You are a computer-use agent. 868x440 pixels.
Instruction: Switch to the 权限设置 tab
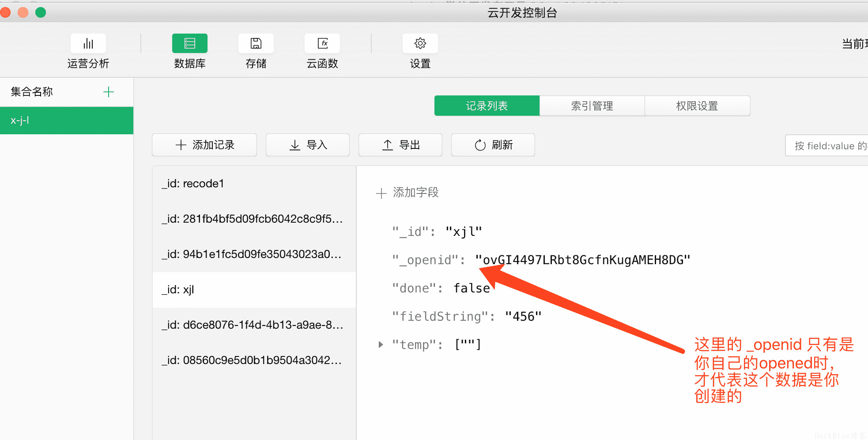click(697, 106)
